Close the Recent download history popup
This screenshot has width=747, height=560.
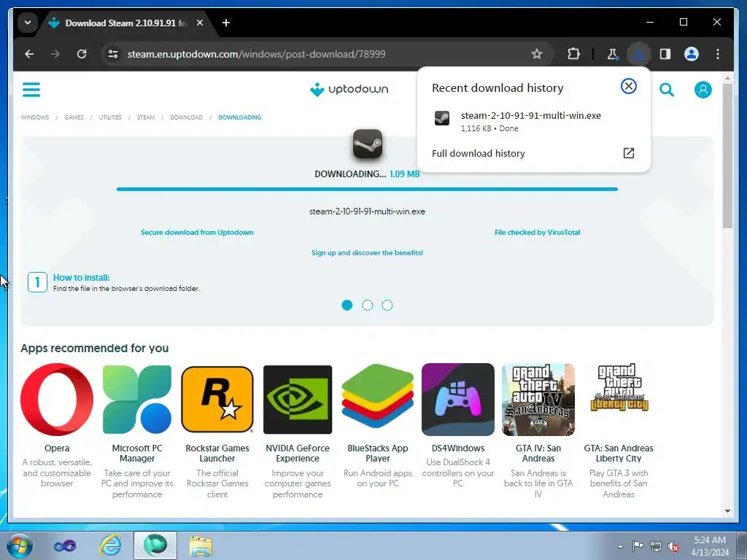628,86
